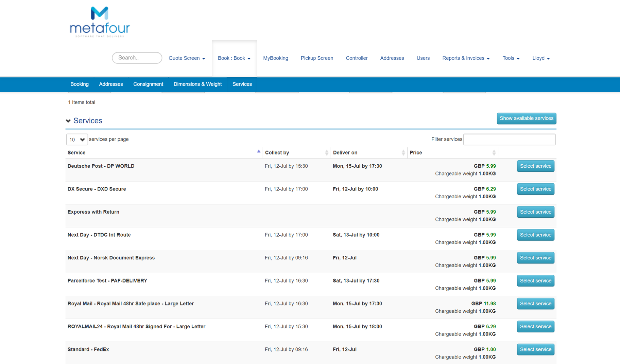Select service for Norsk Document Express
The height and width of the screenshot is (364, 620).
tap(536, 258)
